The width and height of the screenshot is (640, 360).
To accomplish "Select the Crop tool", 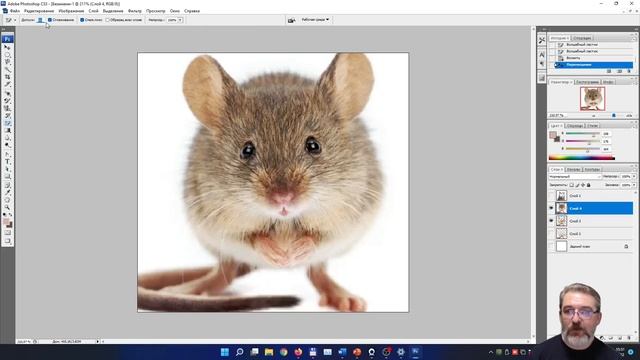I will click(7, 77).
